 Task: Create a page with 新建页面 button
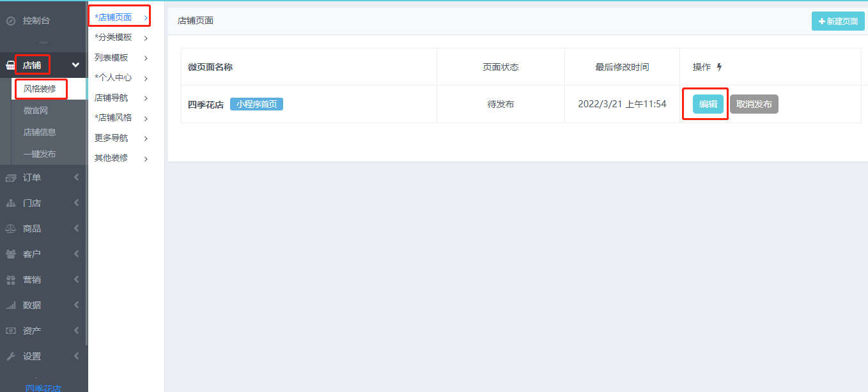[x=837, y=21]
